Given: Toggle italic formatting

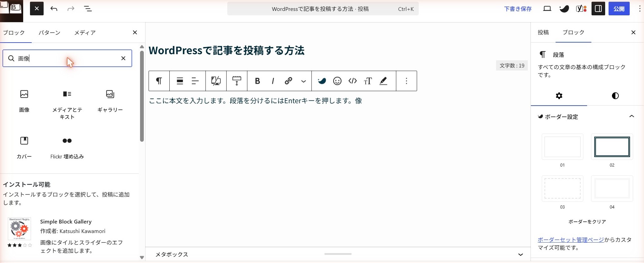Looking at the screenshot, I should [273, 81].
